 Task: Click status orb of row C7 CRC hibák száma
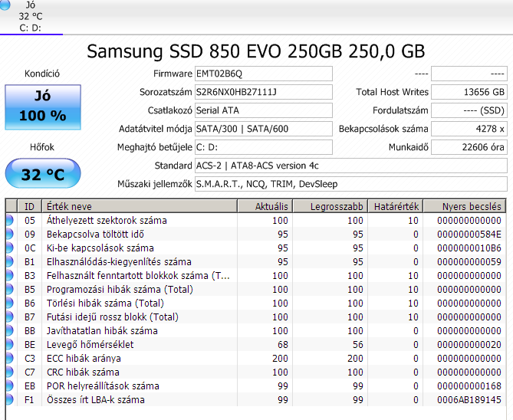point(9,372)
